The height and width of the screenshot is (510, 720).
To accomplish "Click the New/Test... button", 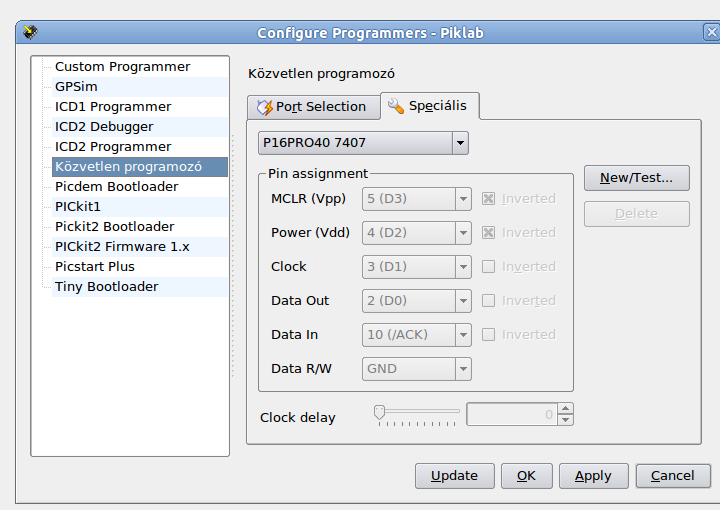I will pos(636,178).
